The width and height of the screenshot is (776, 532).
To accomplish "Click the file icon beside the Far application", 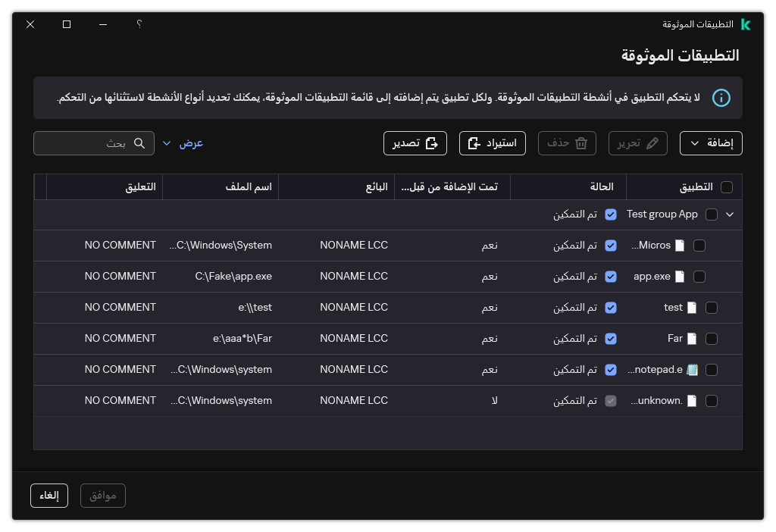I will (691, 338).
